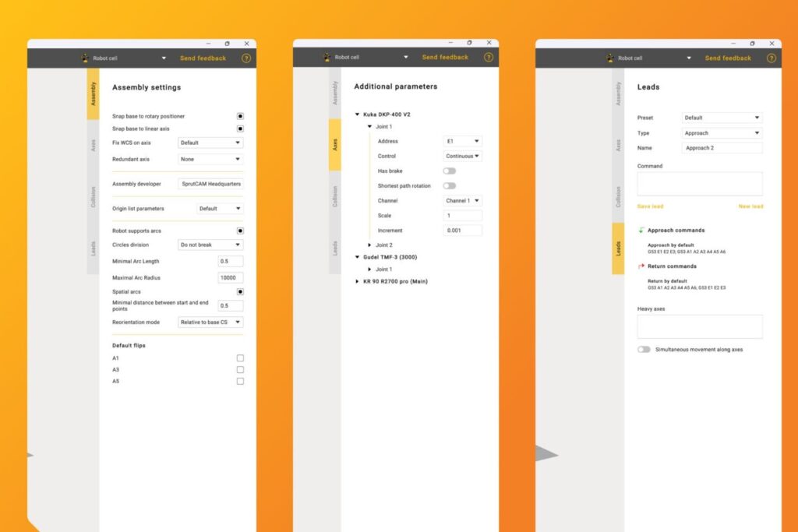Enable the A1 default flip checkbox
The width and height of the screenshot is (798, 532).
click(x=240, y=358)
